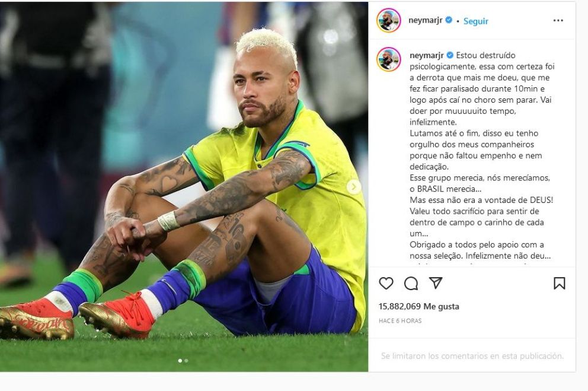Click the Seguir follow button
The width and height of the screenshot is (588, 391).
coord(475,21)
